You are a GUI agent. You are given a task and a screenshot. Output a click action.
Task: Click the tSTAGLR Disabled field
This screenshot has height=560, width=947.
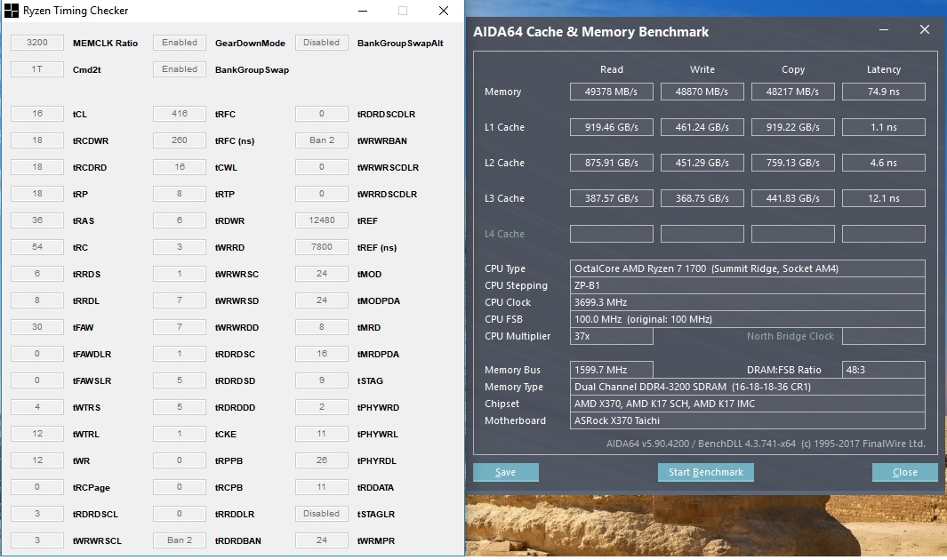pos(322,514)
